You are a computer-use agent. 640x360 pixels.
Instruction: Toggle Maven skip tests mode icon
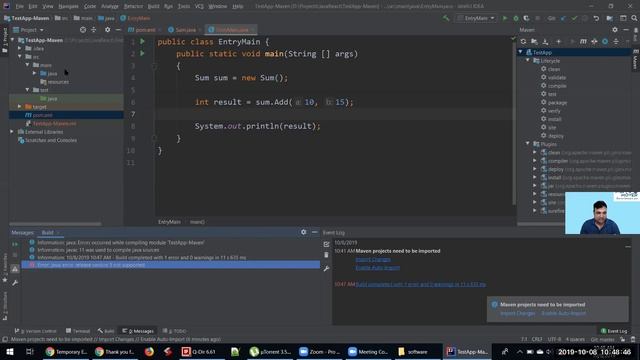pyautogui.click(x=605, y=41)
